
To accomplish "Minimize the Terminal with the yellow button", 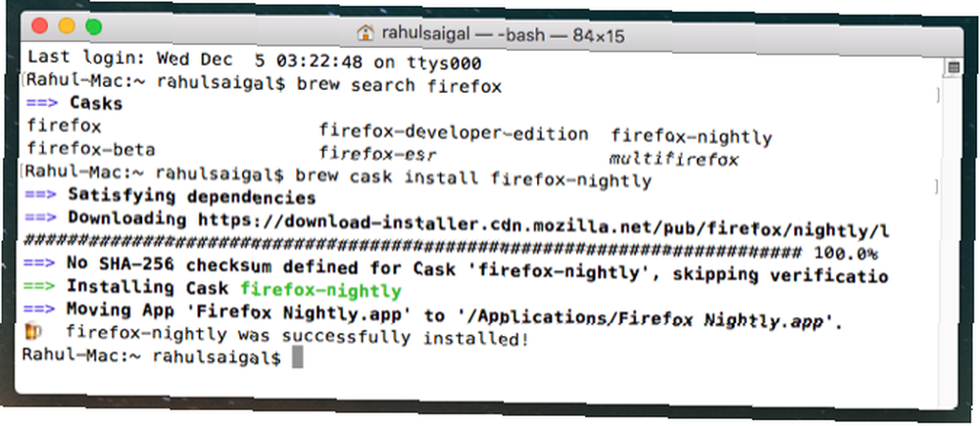I will (67, 26).
